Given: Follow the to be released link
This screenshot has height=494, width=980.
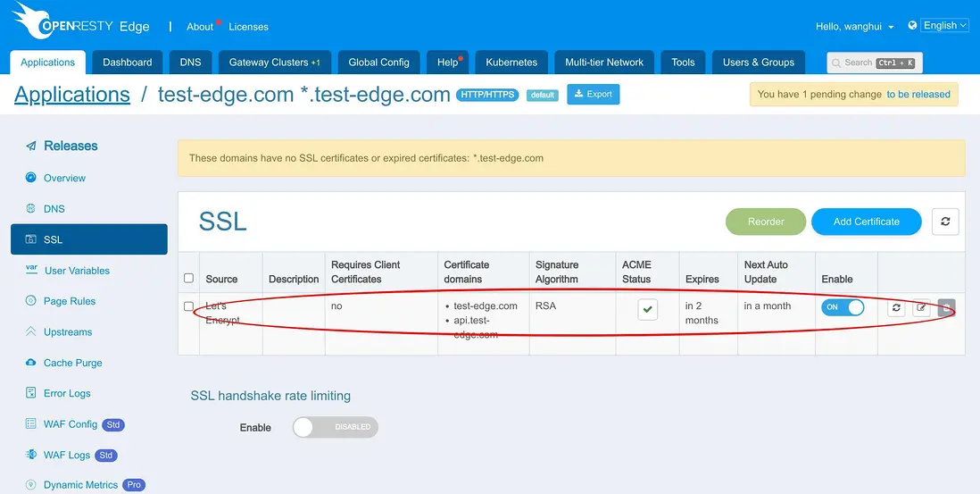Looking at the screenshot, I should 918,95.
